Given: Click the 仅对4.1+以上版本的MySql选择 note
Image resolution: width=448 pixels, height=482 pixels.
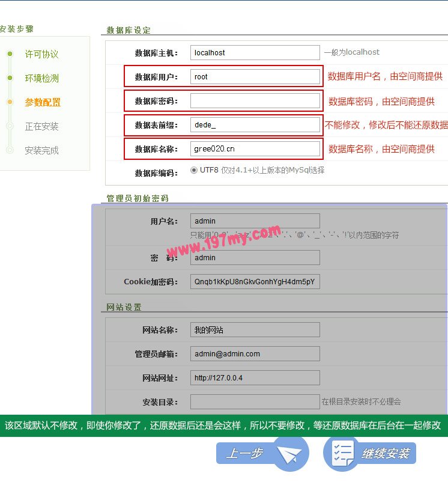Looking at the screenshot, I should click(273, 170).
